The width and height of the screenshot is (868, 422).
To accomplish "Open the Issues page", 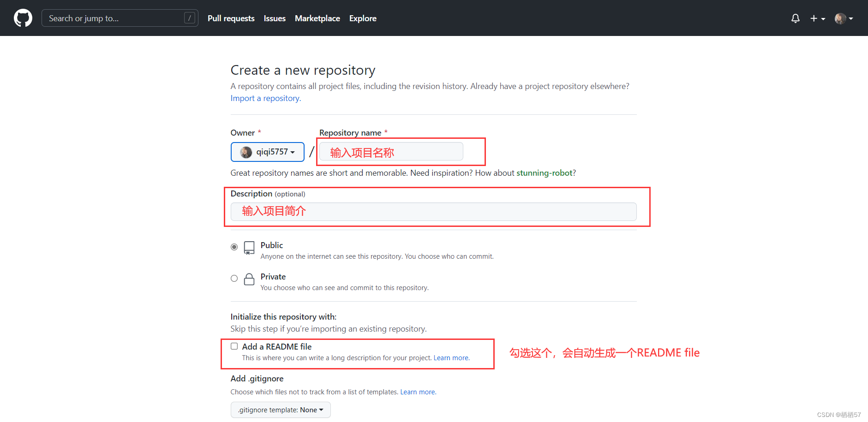I will (275, 18).
